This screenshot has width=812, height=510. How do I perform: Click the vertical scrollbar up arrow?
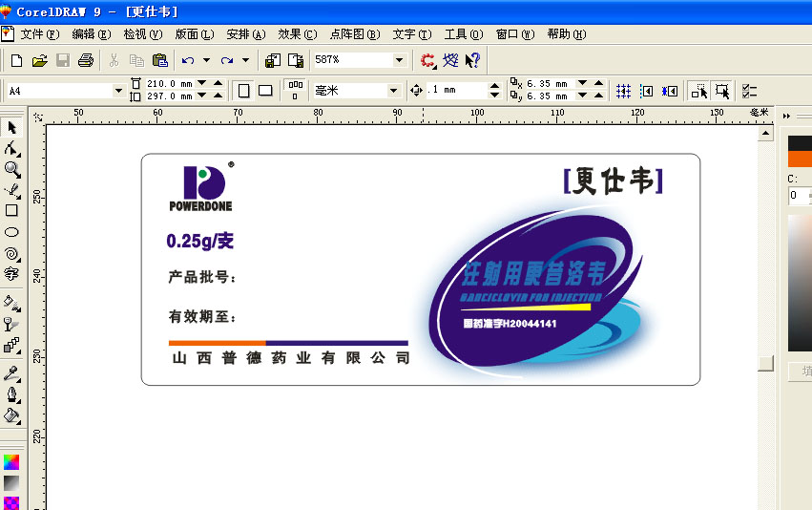coord(766,135)
